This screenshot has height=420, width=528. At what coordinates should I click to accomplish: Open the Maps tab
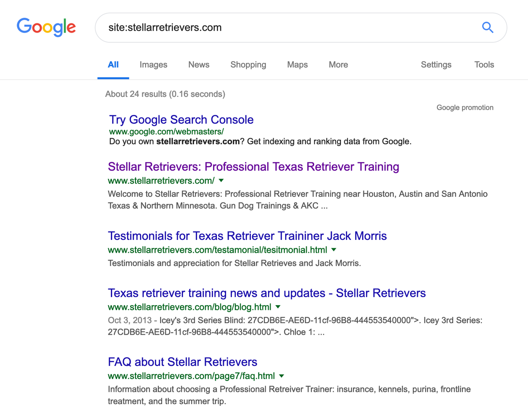[297, 65]
